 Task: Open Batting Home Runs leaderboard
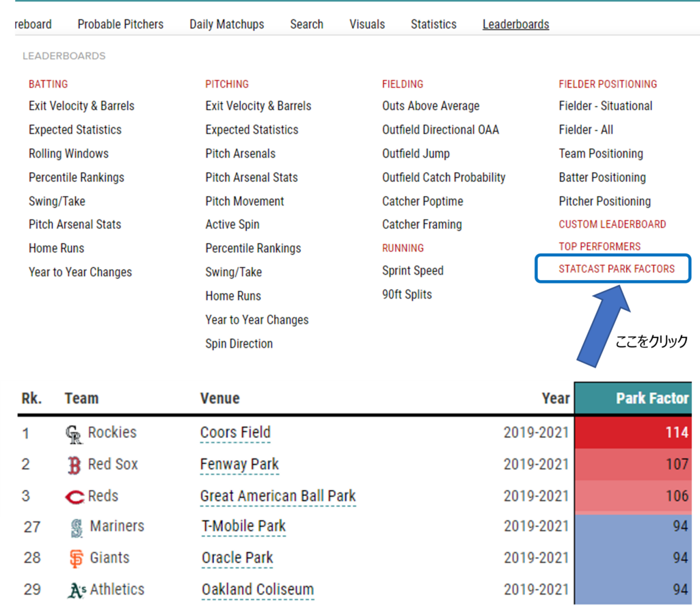coord(56,248)
